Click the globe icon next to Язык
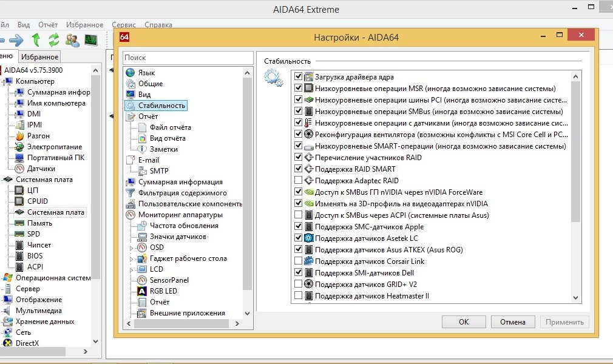Screen dimensions: 613x364 130,73
